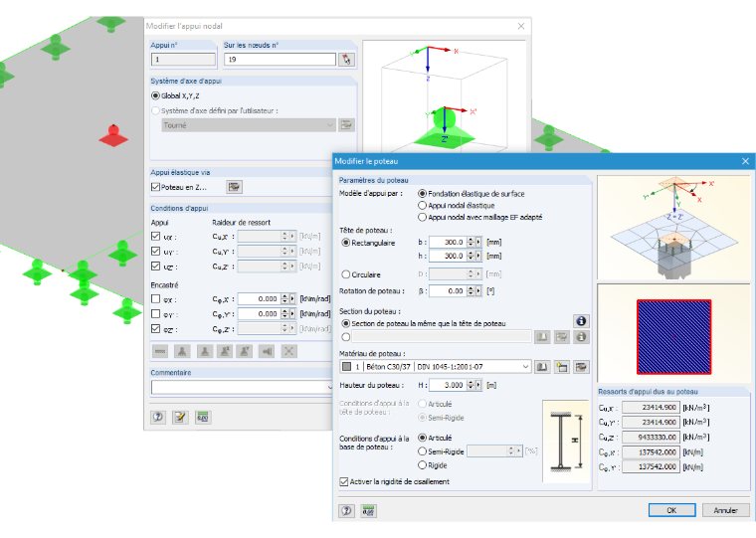Open arrow menu beside H column height field
756x538 pixels.
click(478, 385)
